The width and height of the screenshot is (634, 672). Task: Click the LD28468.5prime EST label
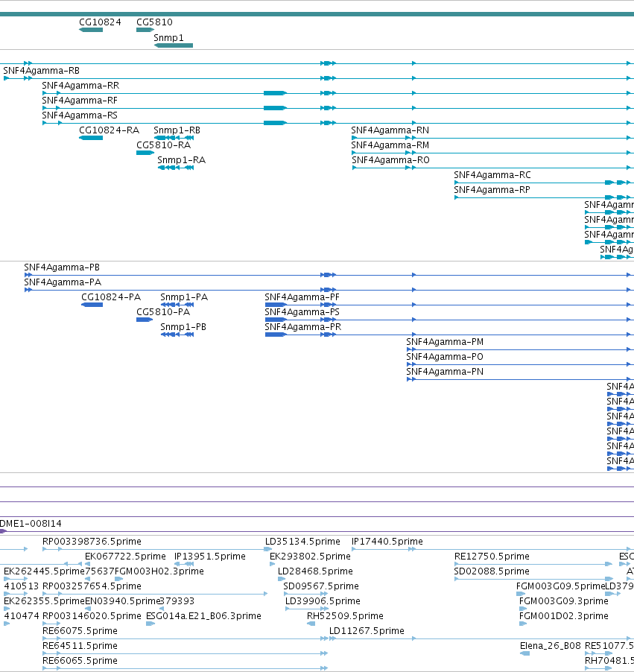pos(315,571)
